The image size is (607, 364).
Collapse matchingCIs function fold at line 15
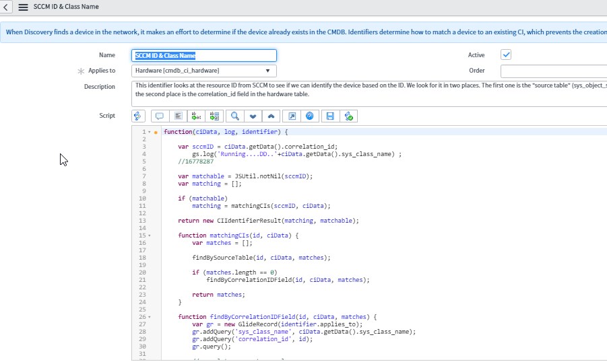[x=150, y=235]
